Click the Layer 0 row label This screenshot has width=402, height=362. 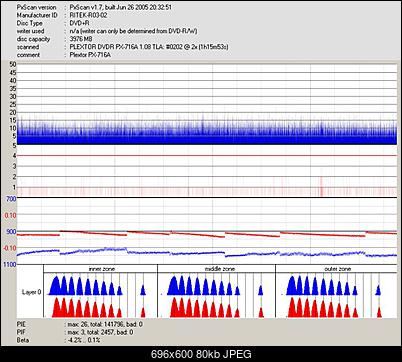tap(32, 292)
